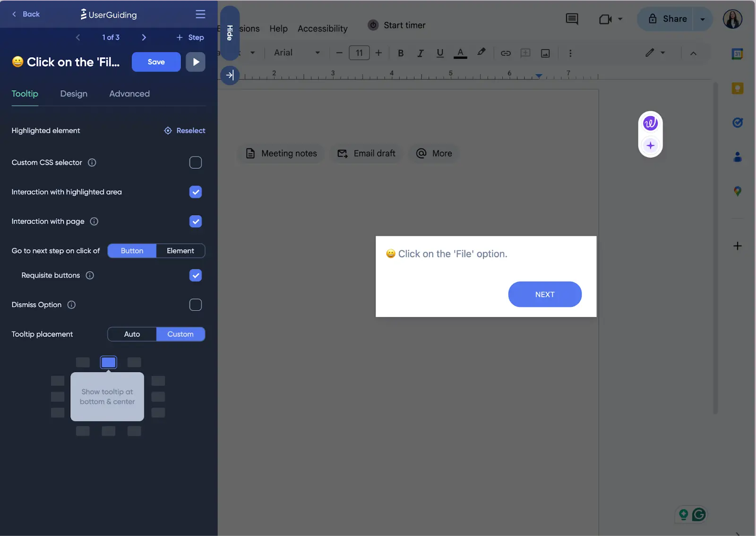The height and width of the screenshot is (536, 756).
Task: Click info icon beside Requisite buttons
Action: point(90,275)
